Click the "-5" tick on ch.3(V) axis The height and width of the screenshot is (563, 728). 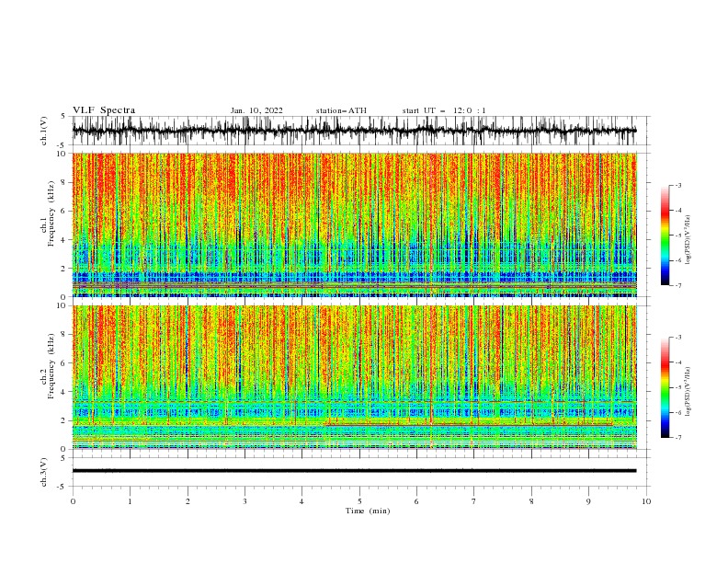pyautogui.click(x=63, y=487)
